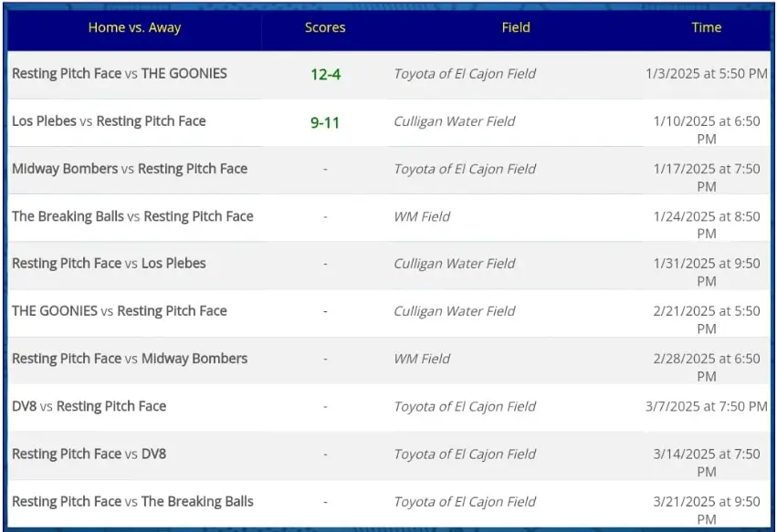Open Culligan Water Field in 1/10/2025 row
The image size is (777, 532).
[455, 121]
